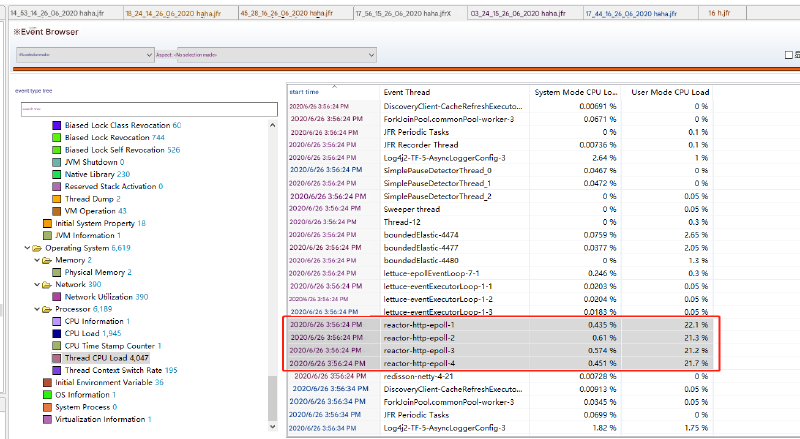Open the Aspect selection dropdown
This screenshot has height=439, width=800.
(275, 55)
